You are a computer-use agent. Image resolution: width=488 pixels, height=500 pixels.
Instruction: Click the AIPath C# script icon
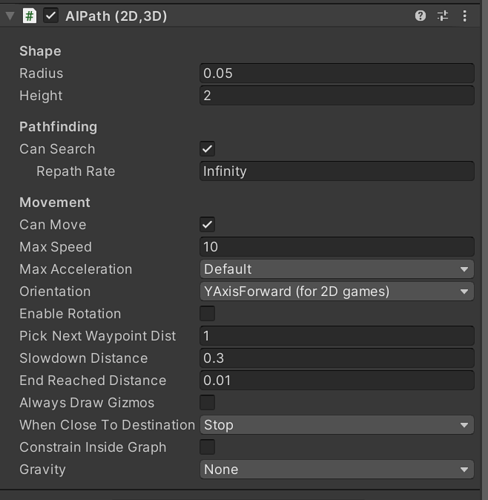point(29,16)
